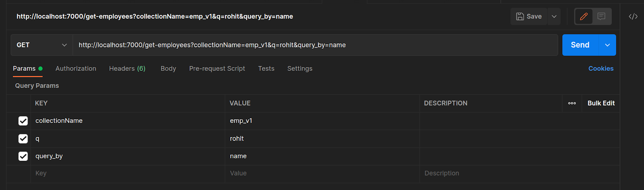Open the code snippet panel icon
Viewport: 644px width, 190px height.
[633, 16]
